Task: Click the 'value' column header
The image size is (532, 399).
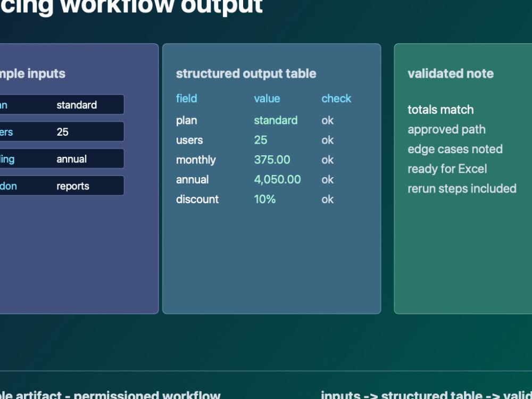Action: [267, 98]
